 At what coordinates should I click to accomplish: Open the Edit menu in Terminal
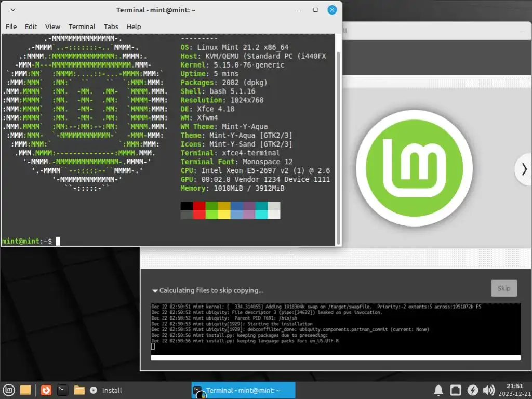tap(31, 26)
